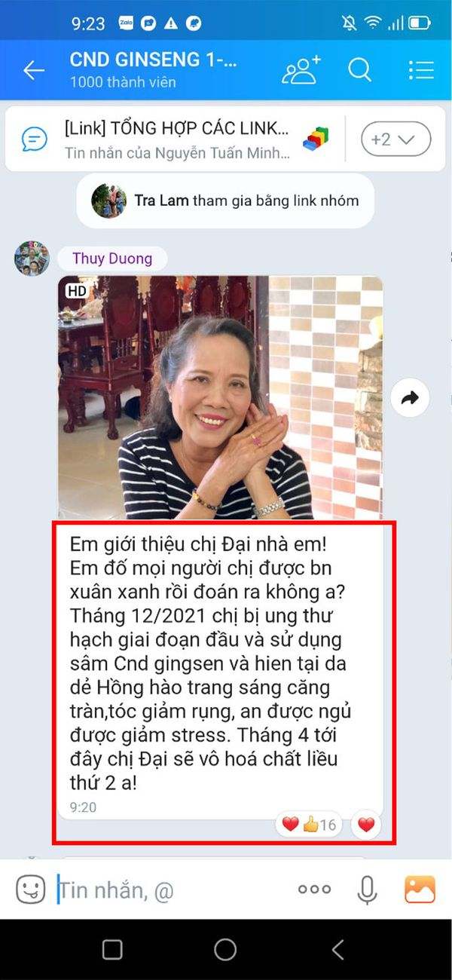Tap the heart reaction button on message
Screen dimensions: 452x980
366,825
